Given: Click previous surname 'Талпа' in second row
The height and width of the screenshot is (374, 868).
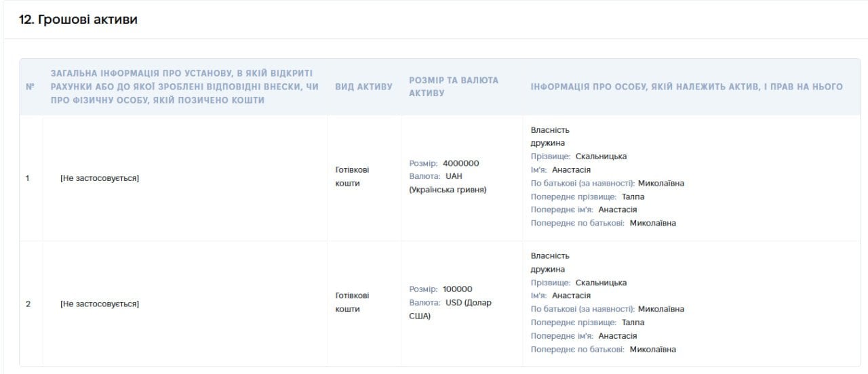Looking at the screenshot, I should coord(633,323).
